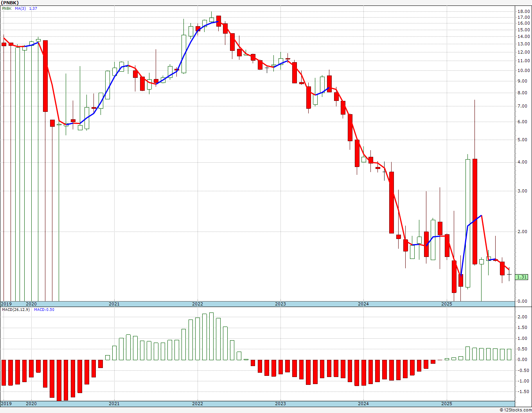Click 2021 on the price chart timeline
The image size is (532, 413).
click(114, 304)
